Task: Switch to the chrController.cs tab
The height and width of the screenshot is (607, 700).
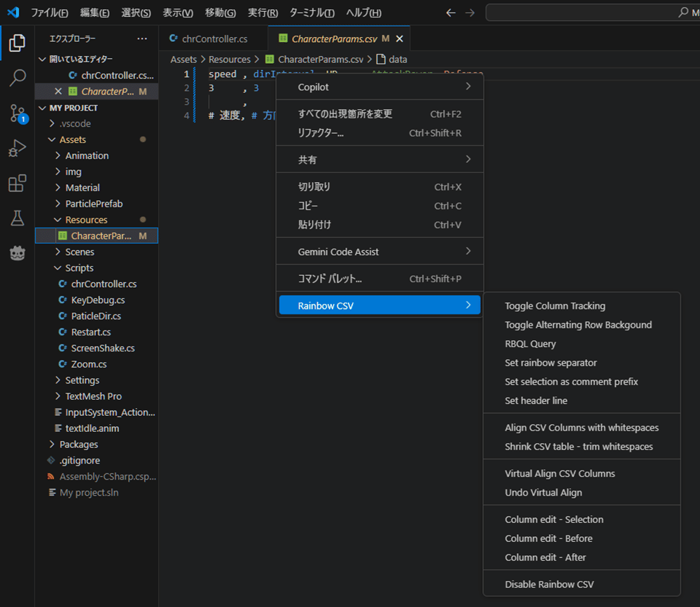Action: (210, 38)
